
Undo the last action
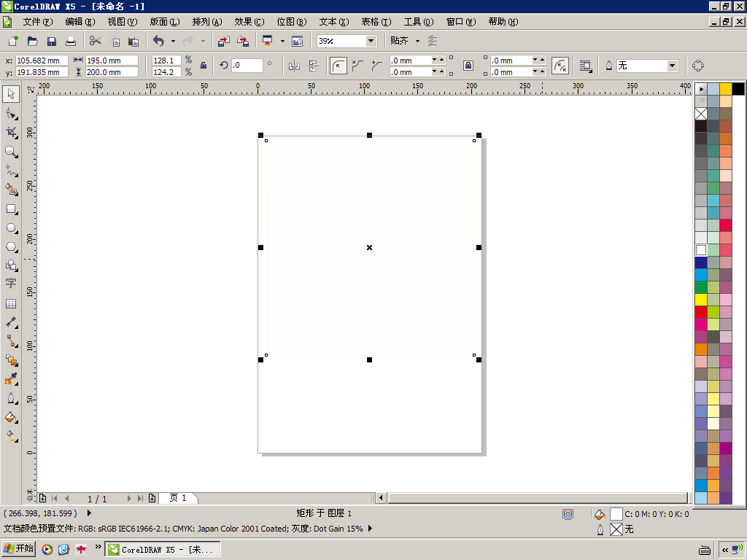(x=158, y=41)
